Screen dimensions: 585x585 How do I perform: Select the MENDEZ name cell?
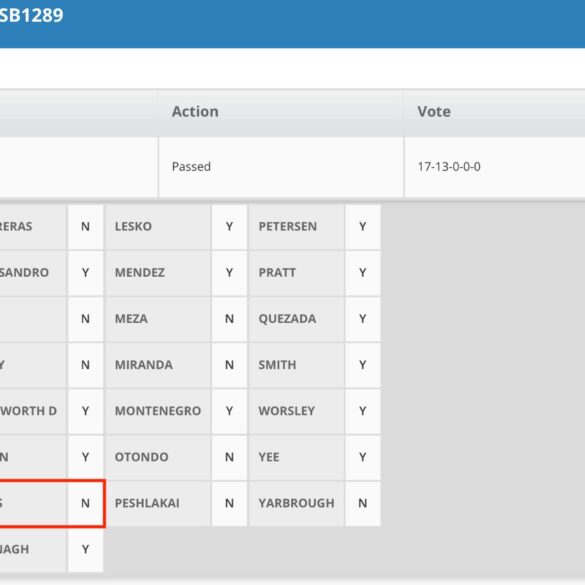[x=158, y=273]
